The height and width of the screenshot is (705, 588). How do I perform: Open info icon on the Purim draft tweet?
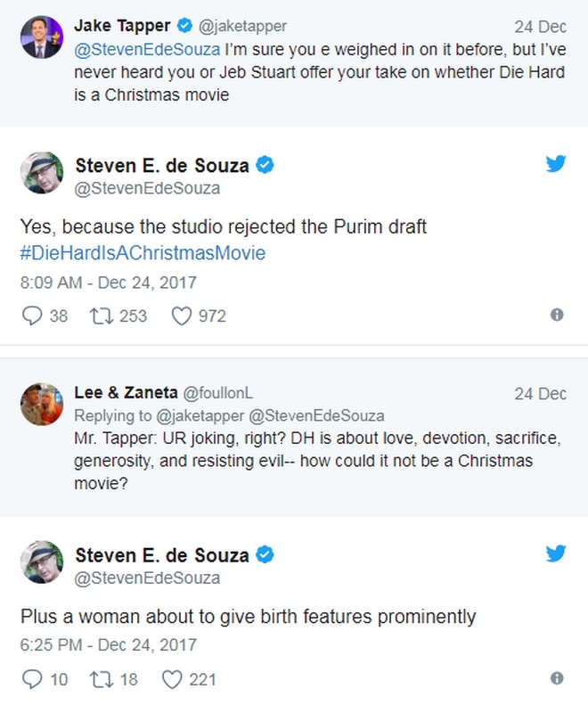(557, 315)
